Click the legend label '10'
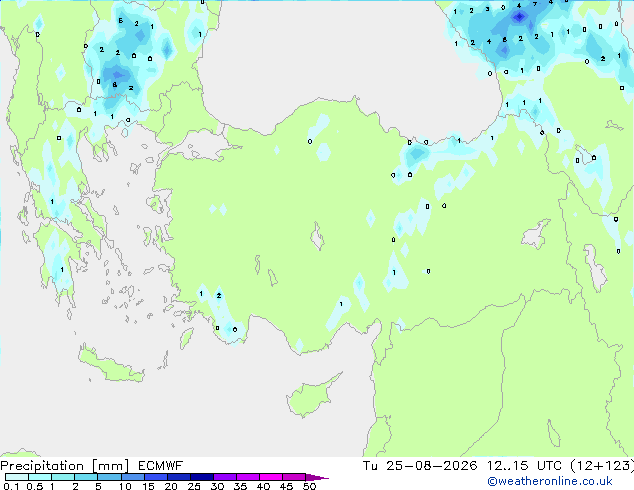 tap(125, 486)
